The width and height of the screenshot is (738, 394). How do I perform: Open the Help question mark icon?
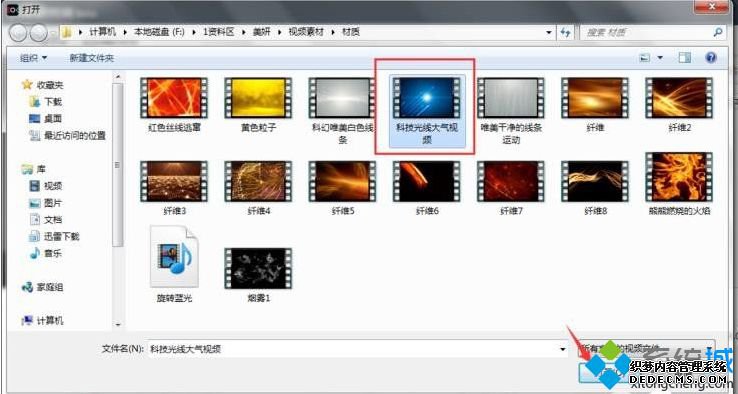coord(711,58)
